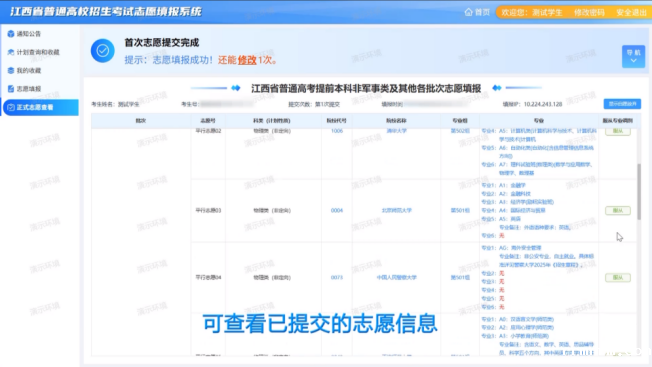Click 安全退出 to log out
Image resolution: width=652 pixels, height=367 pixels.
pos(631,12)
